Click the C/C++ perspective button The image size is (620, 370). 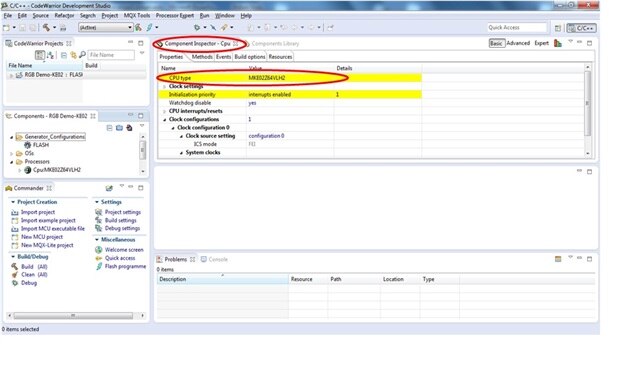(582, 28)
